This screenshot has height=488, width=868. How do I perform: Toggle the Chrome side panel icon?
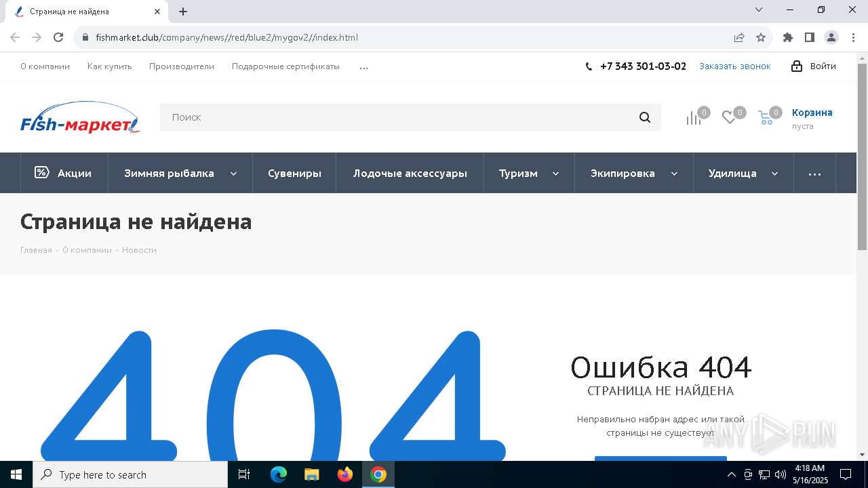pos(810,37)
